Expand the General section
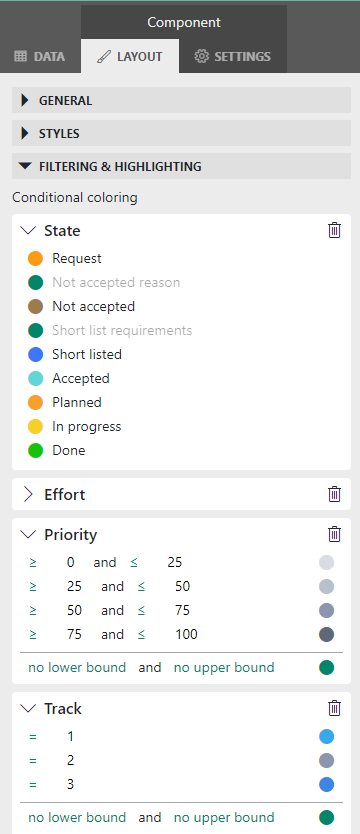Image resolution: width=360 pixels, height=834 pixels. 181,101
